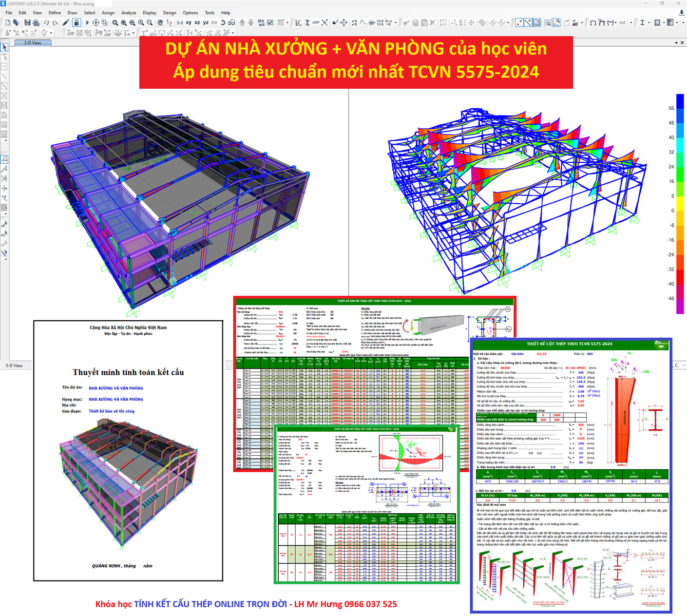The height and width of the screenshot is (616, 687).
Task: Select the Pointer tool in left toolbar
Action: pos(5,47)
